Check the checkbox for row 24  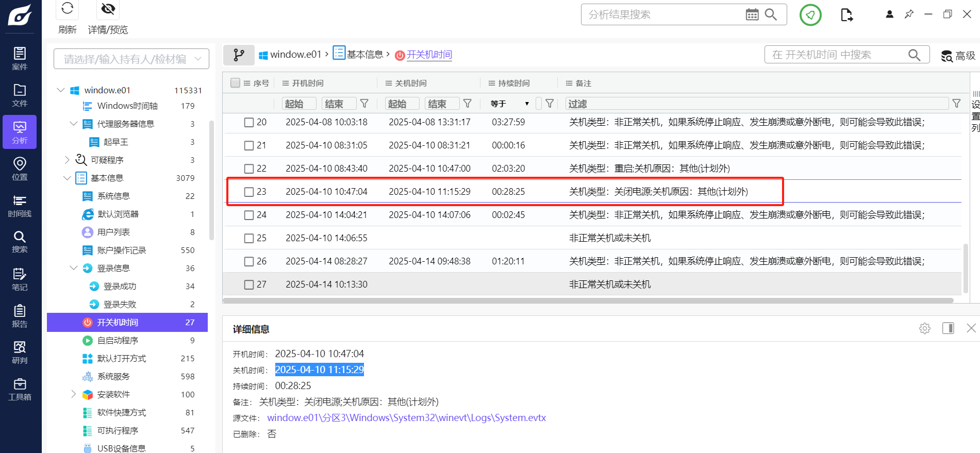click(x=249, y=215)
